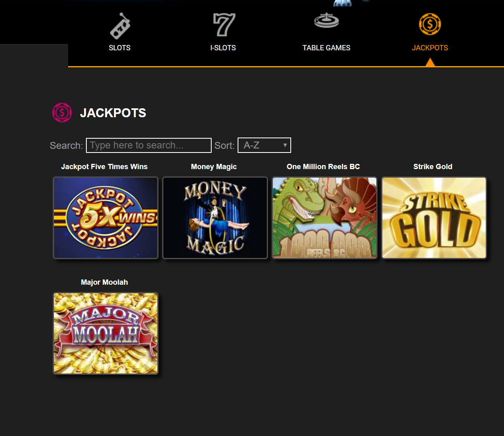Click the Money Magic title text
The image size is (504, 436).
click(x=214, y=167)
